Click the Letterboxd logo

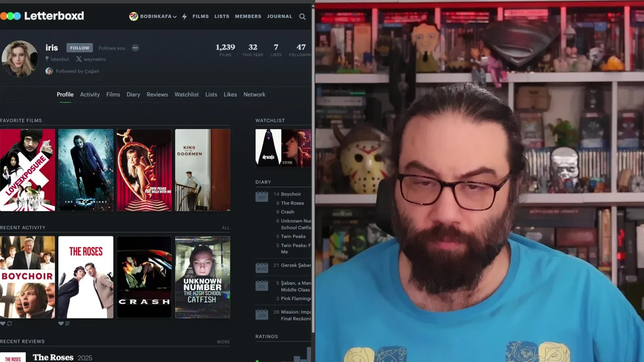click(42, 16)
